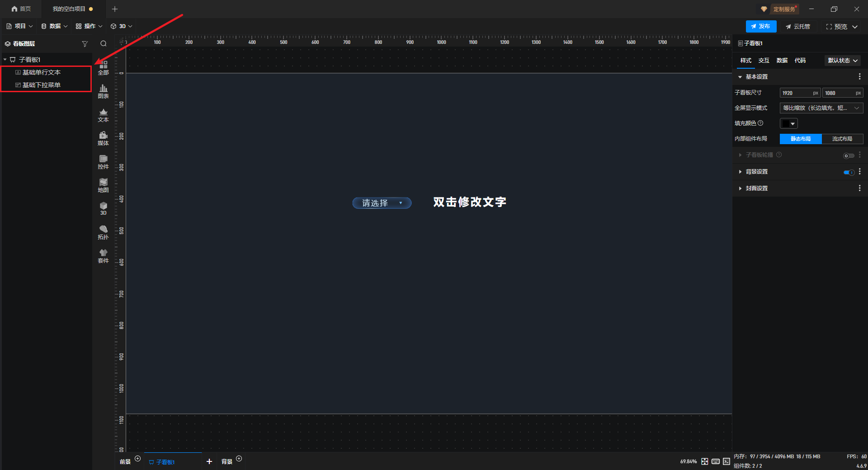Open the 套件 (kit) component category

pos(103,255)
